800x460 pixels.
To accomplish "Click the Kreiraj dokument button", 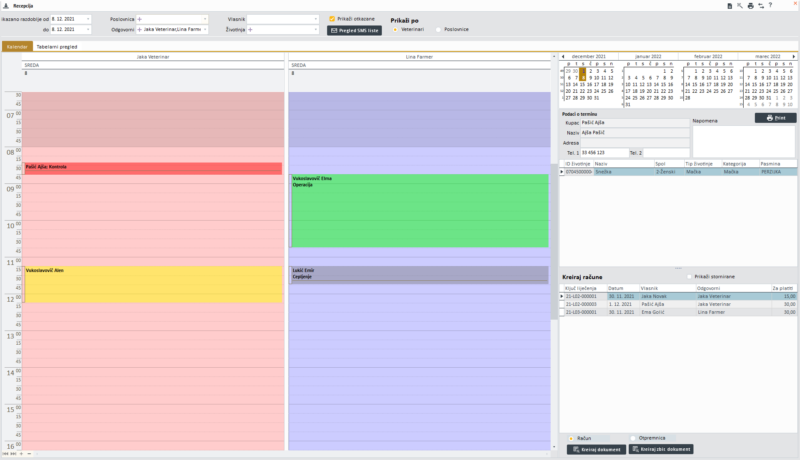I will click(596, 450).
